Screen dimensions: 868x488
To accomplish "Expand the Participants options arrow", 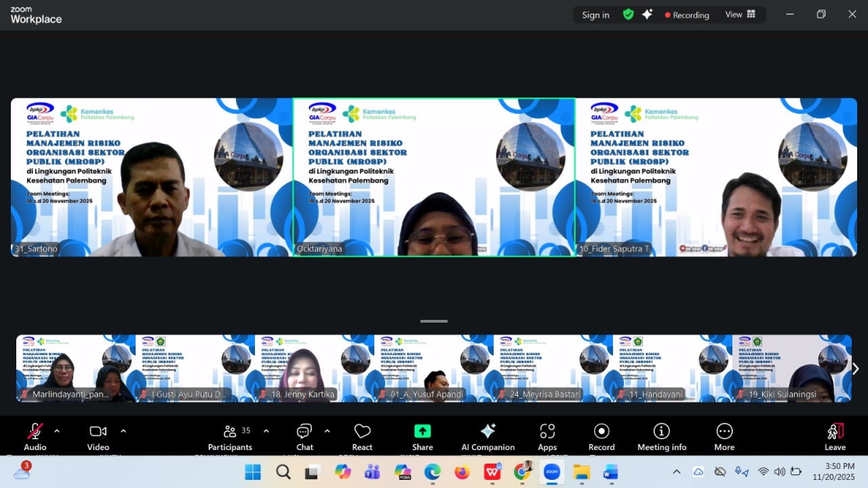I will 266,430.
